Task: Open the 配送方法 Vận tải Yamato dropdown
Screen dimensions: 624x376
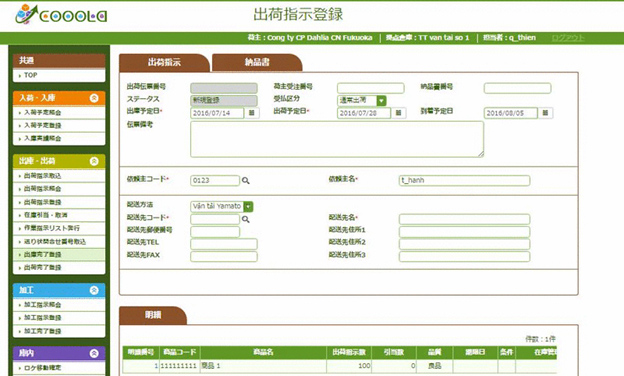Action: (248, 207)
